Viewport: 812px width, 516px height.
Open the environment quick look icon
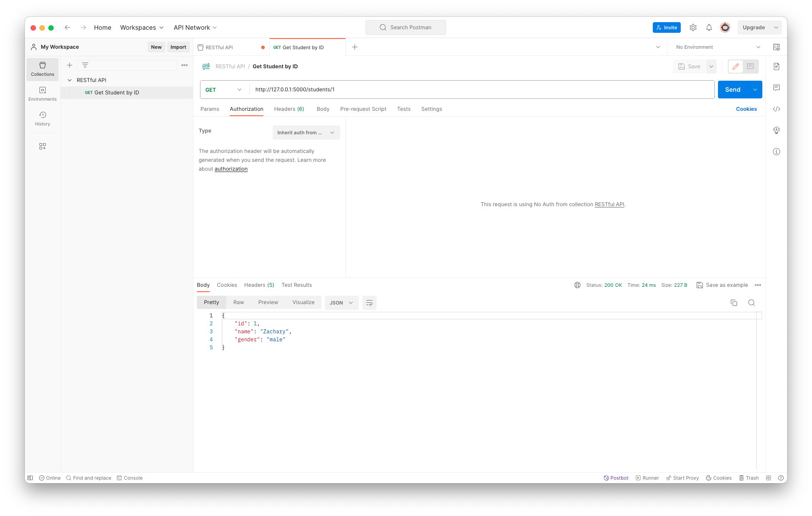pos(777,47)
